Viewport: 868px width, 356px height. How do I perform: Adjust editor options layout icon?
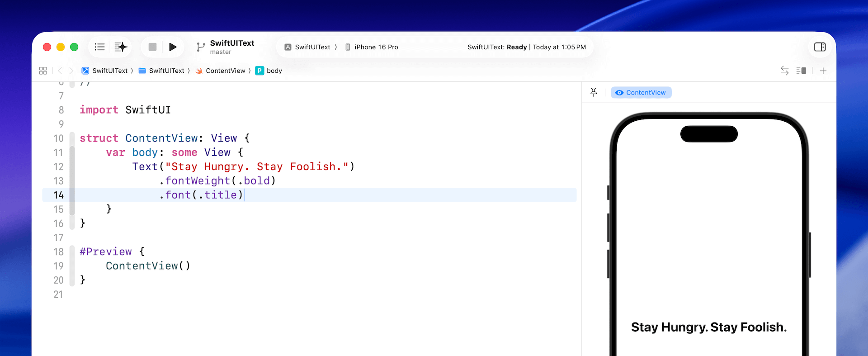click(801, 71)
